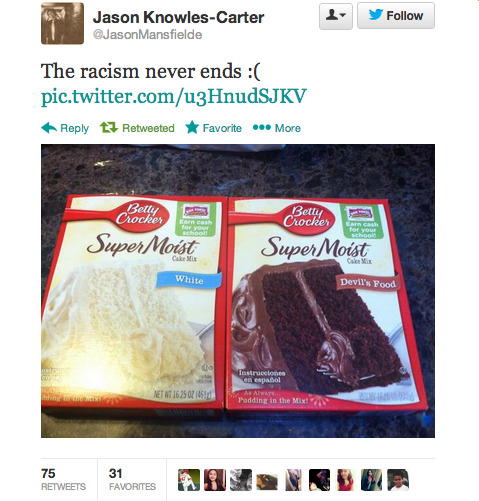Click the Reply arrow icon

[x=49, y=128]
